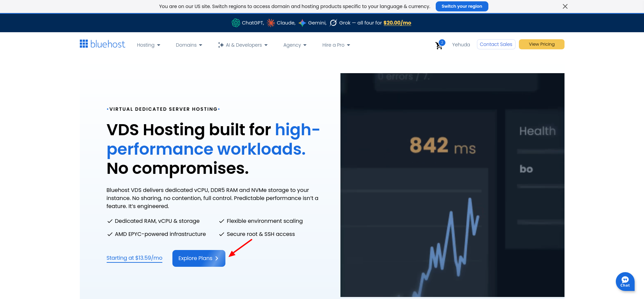Image resolution: width=644 pixels, height=299 pixels.
Task: Click the Explore Plans button
Action: pyautogui.click(x=199, y=258)
